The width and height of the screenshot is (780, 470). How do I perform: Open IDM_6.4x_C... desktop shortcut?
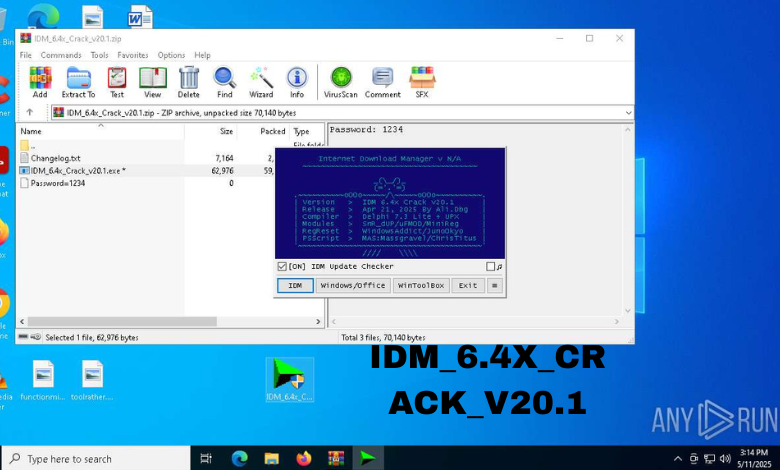click(290, 380)
